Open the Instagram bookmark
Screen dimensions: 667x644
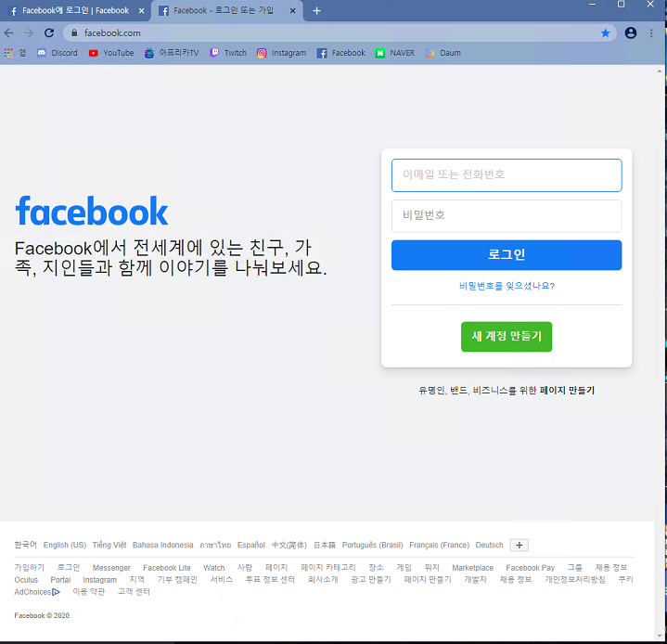[x=281, y=53]
